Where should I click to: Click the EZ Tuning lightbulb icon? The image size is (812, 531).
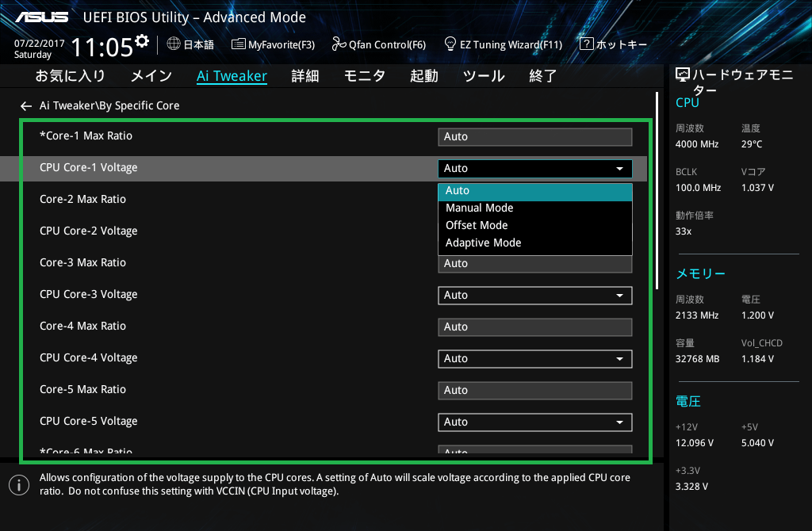tap(450, 44)
